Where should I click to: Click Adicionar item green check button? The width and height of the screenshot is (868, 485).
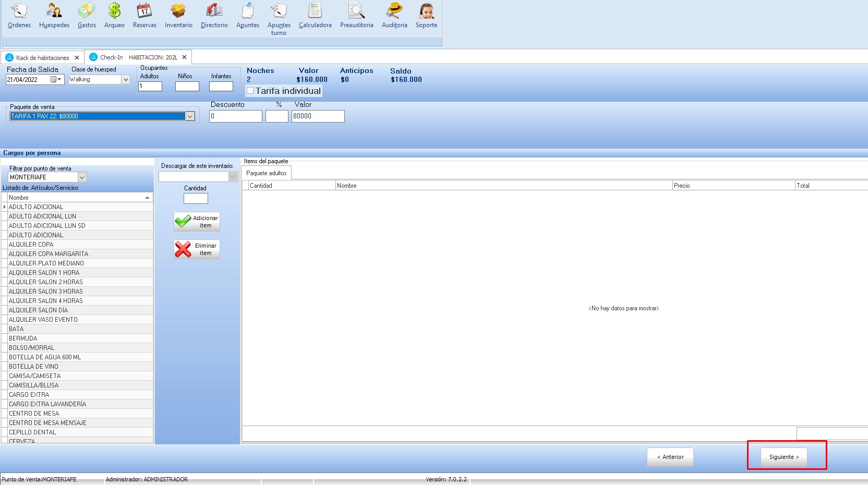[x=197, y=222]
